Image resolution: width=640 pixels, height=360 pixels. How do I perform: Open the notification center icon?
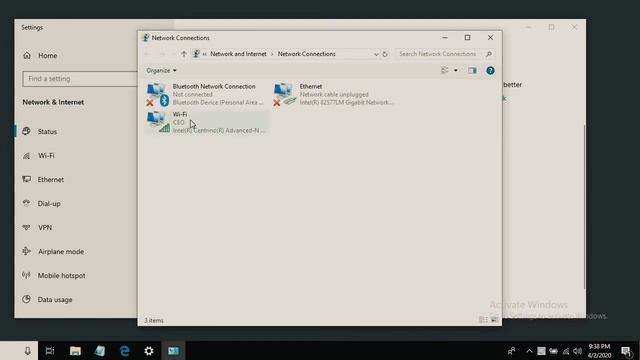click(x=627, y=351)
